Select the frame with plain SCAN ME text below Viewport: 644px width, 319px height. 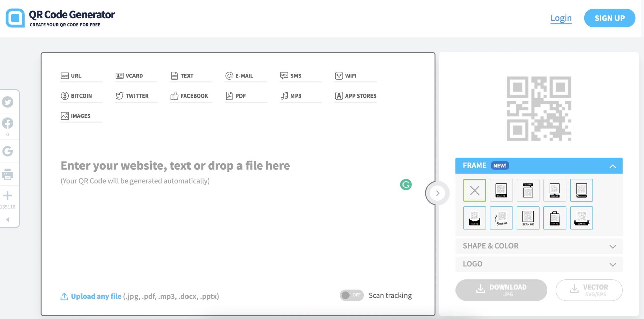(528, 218)
